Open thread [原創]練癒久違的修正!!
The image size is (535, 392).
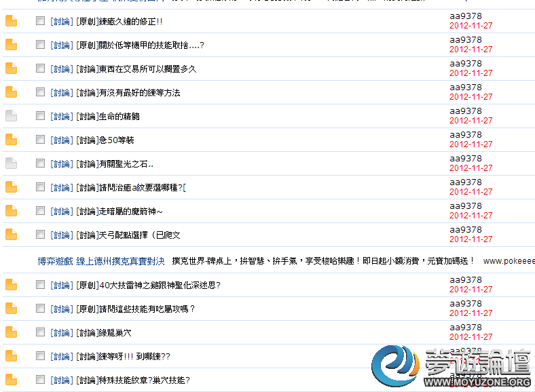(x=119, y=22)
